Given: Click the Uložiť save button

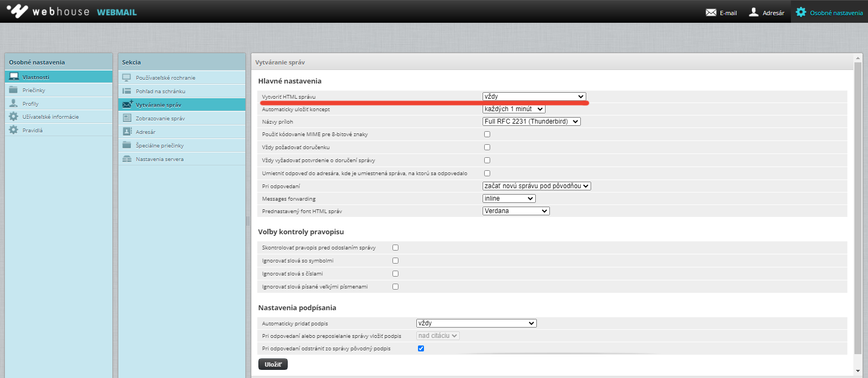Looking at the screenshot, I should click(x=273, y=364).
